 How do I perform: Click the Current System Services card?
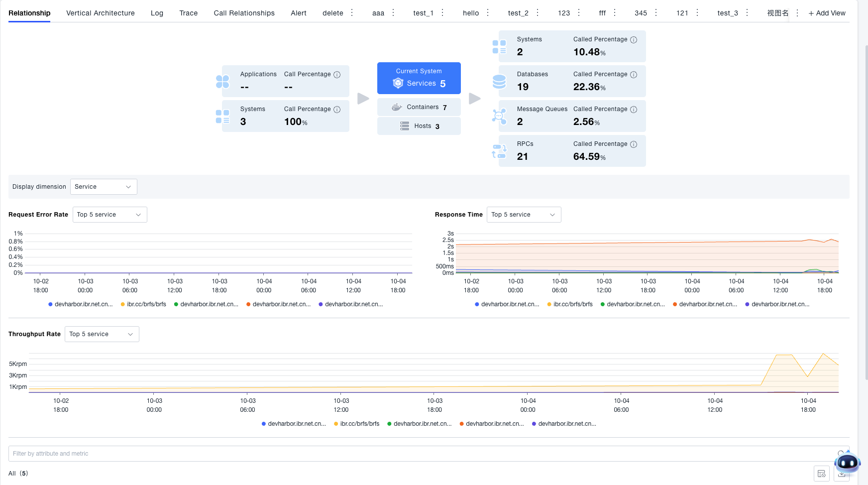pos(419,78)
